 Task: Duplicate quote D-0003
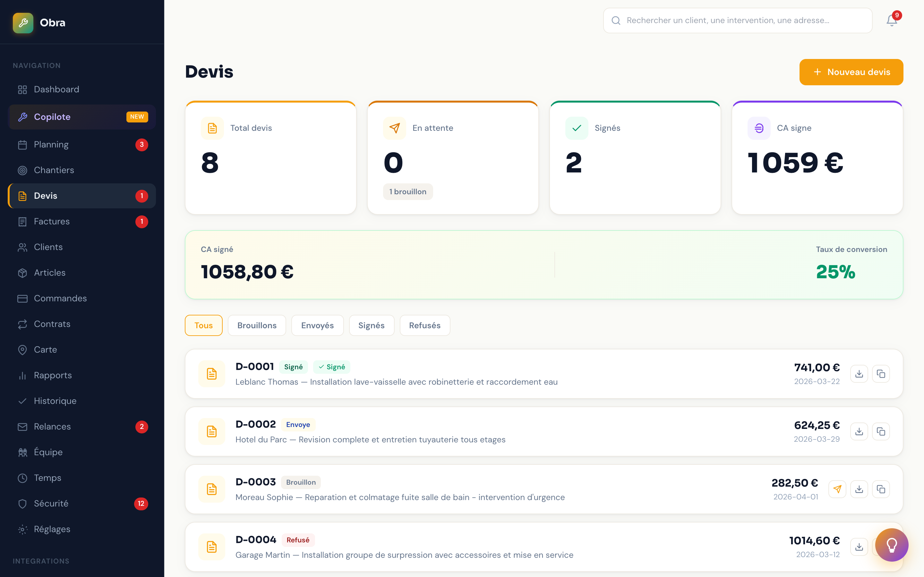(880, 489)
